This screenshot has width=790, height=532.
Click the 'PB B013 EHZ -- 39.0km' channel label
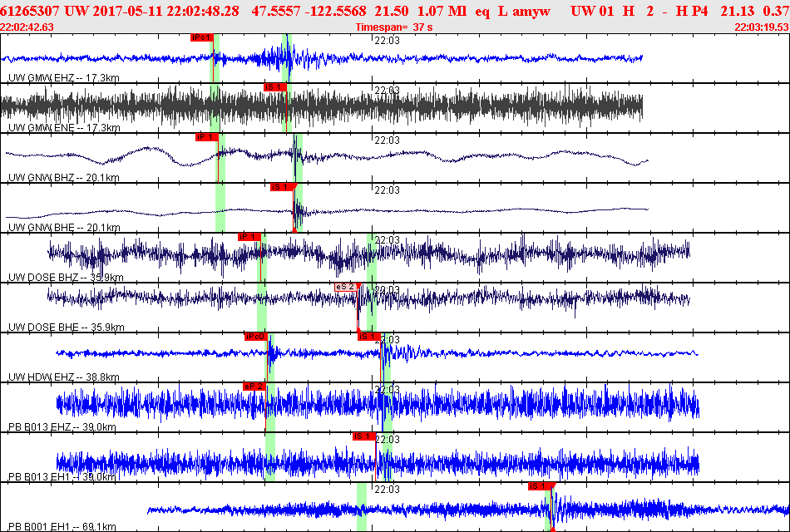[62, 427]
